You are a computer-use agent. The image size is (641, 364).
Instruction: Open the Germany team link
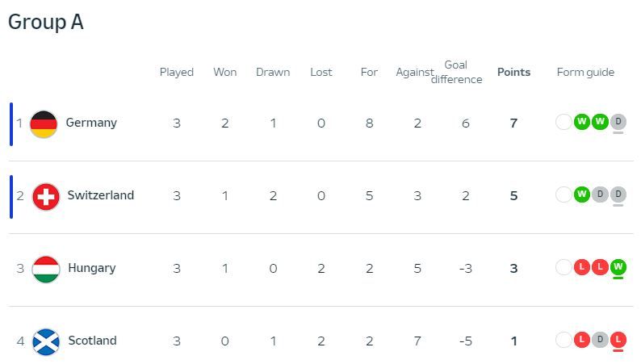click(x=91, y=123)
